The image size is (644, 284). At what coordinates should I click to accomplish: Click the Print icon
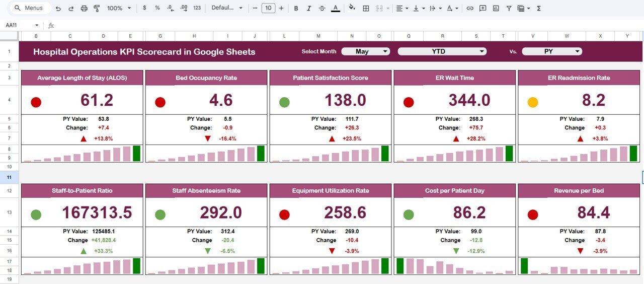(x=84, y=8)
